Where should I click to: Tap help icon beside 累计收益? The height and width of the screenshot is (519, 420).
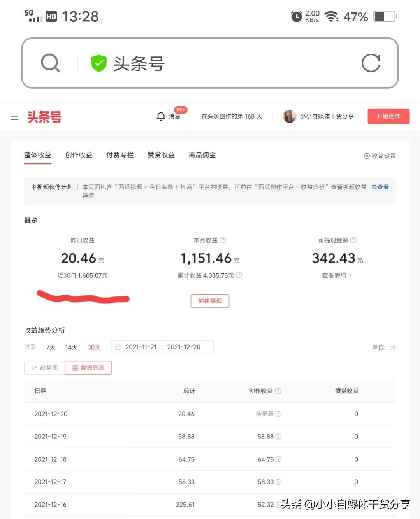(x=239, y=275)
